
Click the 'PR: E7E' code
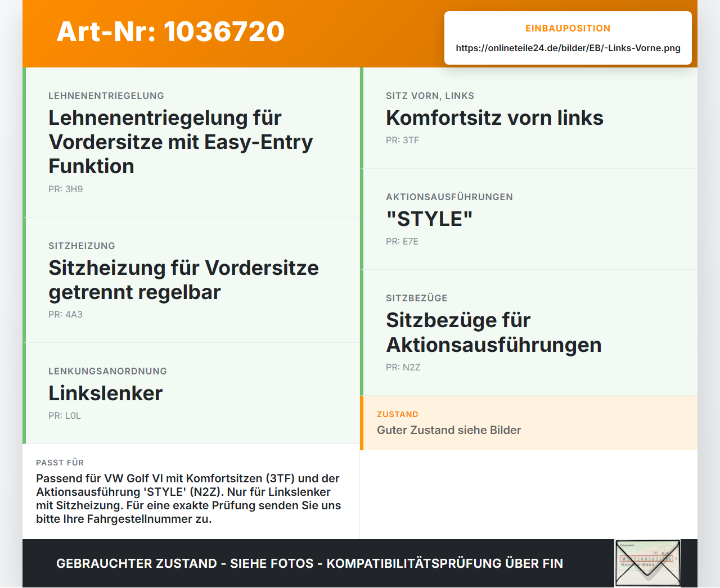[x=402, y=242]
